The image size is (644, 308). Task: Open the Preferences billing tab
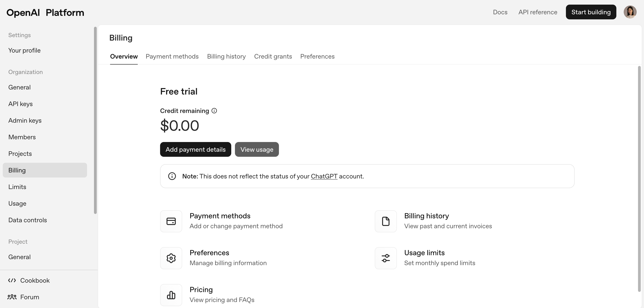(317, 56)
